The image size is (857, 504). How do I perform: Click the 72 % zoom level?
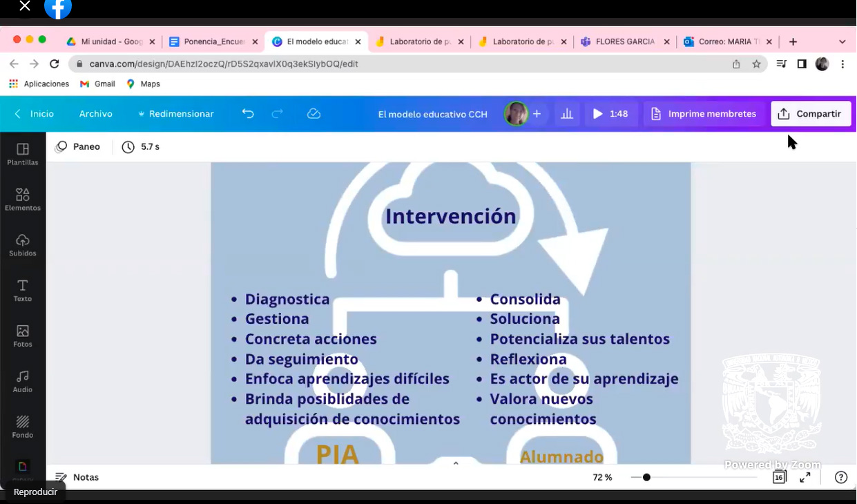pos(602,477)
